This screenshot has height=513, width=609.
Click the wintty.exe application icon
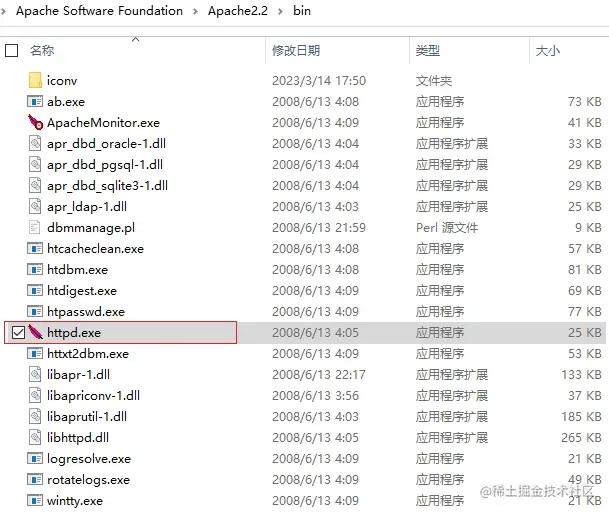tap(35, 501)
